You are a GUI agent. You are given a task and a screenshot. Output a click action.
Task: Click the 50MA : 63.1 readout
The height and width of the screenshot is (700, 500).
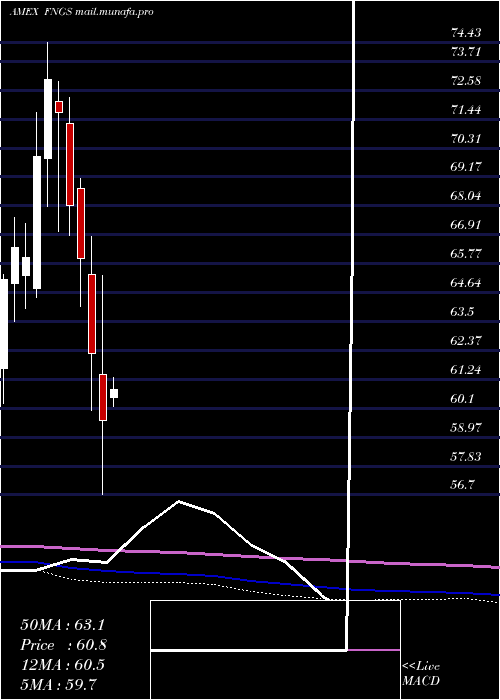click(62, 625)
